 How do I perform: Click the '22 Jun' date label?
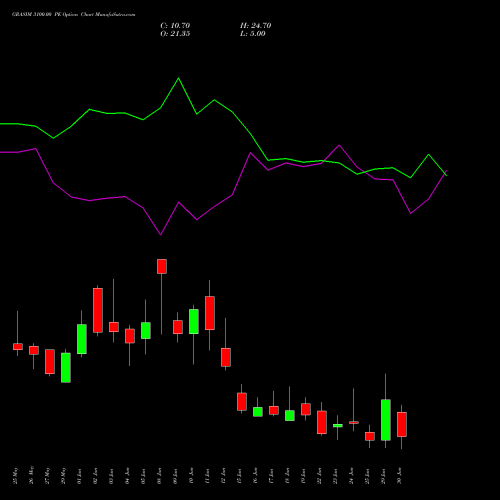coord(319,476)
